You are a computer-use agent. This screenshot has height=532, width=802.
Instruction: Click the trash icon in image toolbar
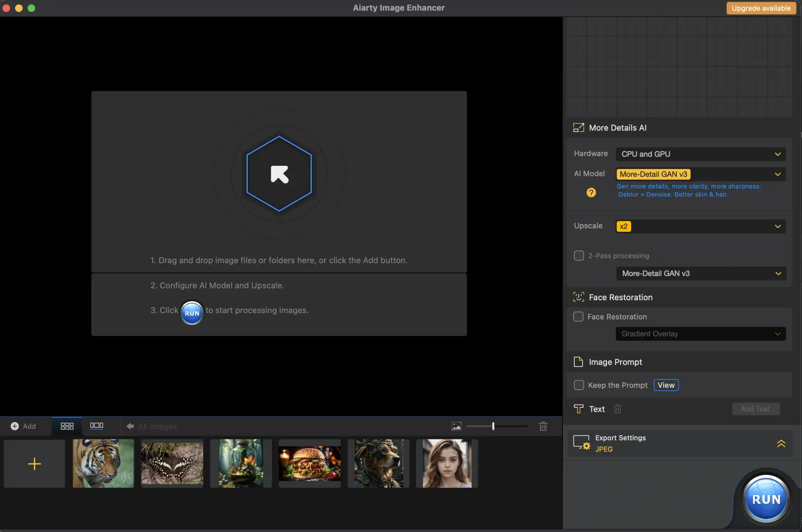543,426
